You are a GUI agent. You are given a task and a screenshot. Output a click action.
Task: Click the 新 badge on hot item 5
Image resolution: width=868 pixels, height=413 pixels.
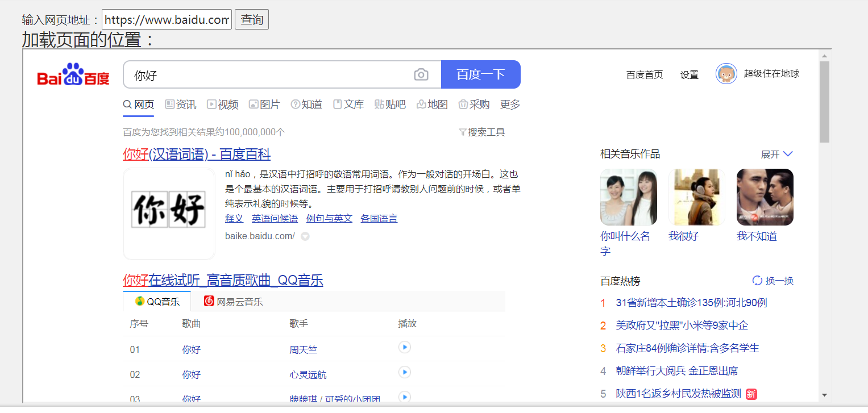[x=751, y=394]
